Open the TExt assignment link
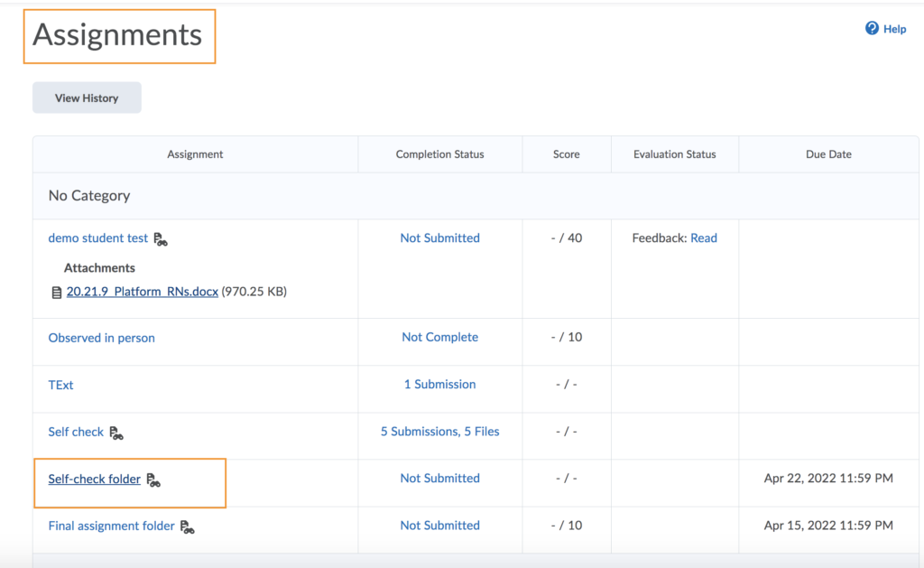924x568 pixels. [60, 385]
